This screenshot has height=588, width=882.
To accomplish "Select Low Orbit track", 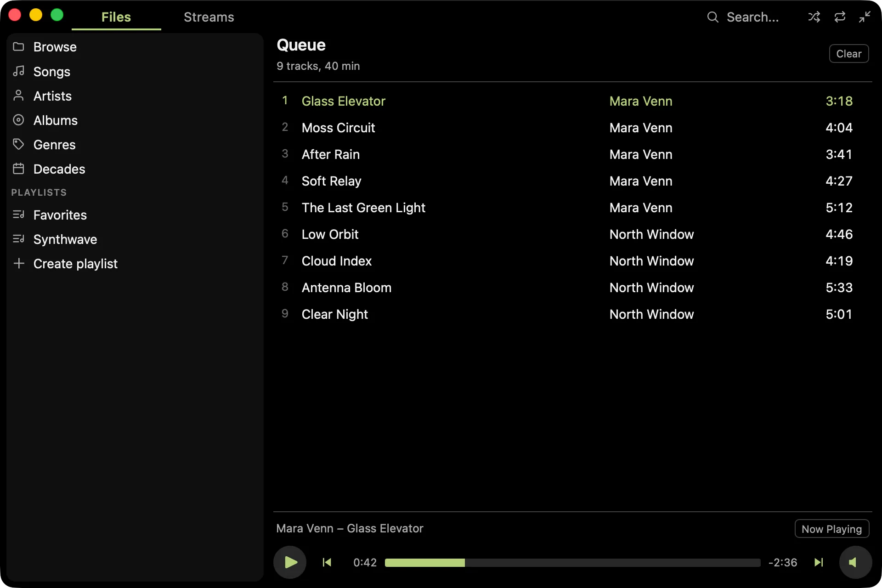I will click(x=572, y=234).
